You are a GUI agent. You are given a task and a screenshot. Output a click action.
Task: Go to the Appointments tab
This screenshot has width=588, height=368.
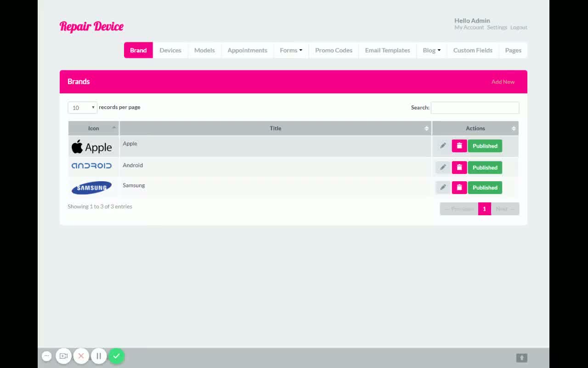click(x=247, y=50)
